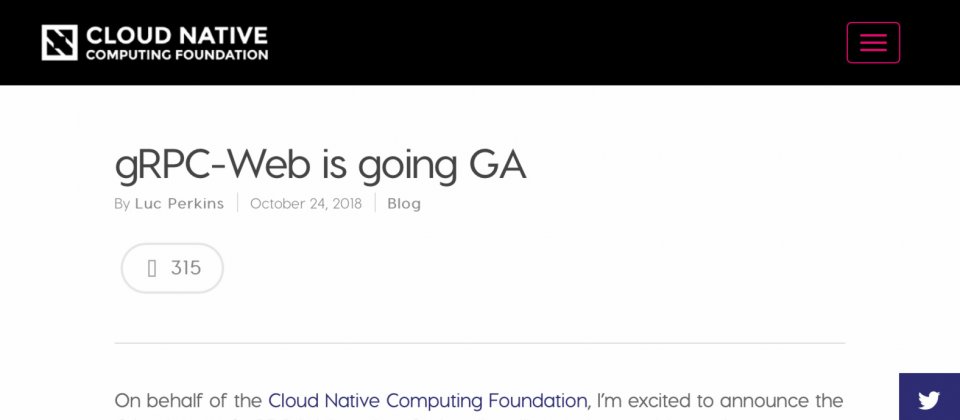Click the COMPUTING FOUNDATION subtitle in header
The height and width of the screenshot is (420, 960).
tap(176, 55)
